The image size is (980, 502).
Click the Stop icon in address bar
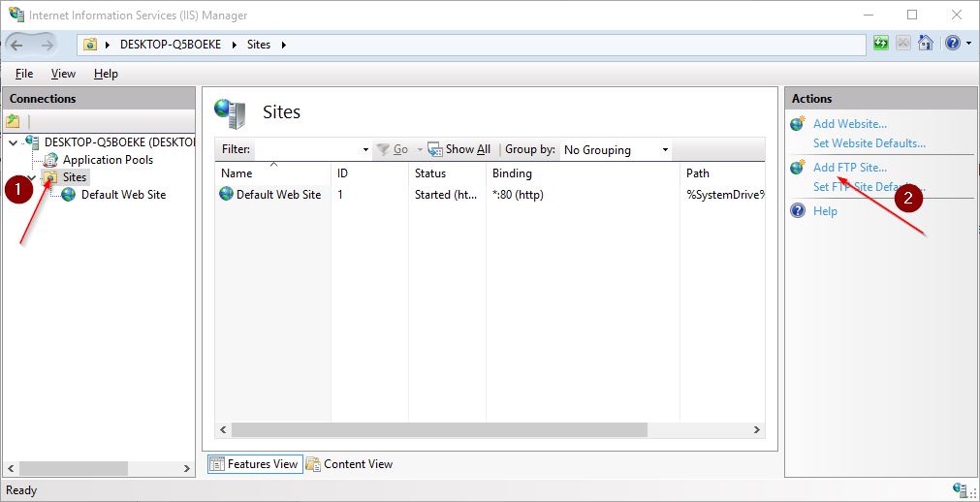click(x=903, y=44)
